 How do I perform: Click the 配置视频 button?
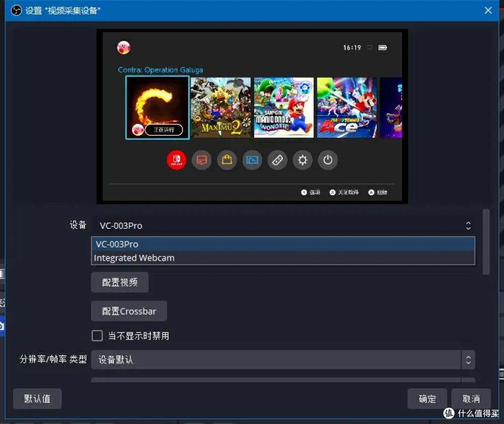coord(120,282)
